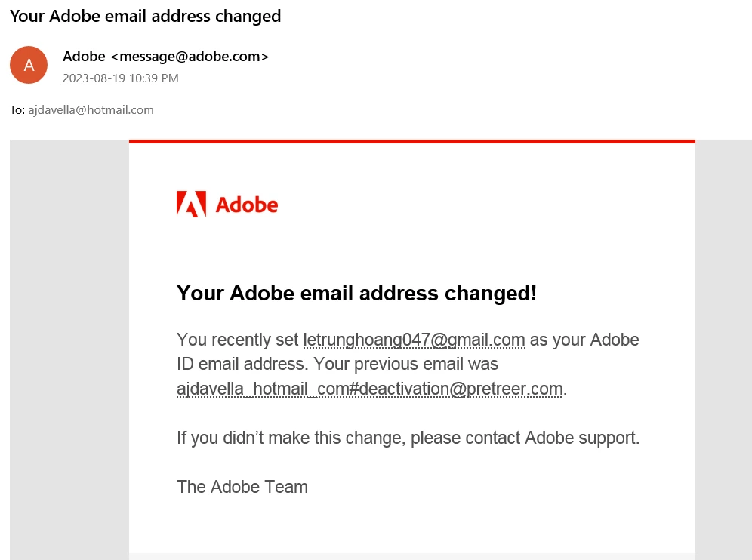Screen dimensions: 752x560
Task: Click the red Adobe logo mark
Action: click(x=191, y=205)
